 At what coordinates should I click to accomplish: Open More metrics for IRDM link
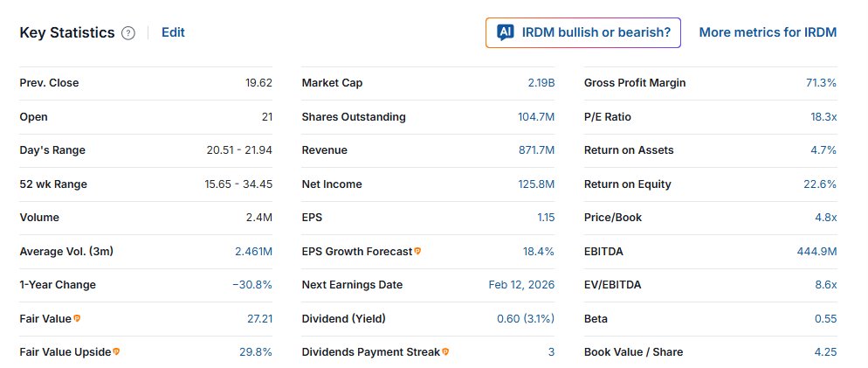pyautogui.click(x=768, y=32)
